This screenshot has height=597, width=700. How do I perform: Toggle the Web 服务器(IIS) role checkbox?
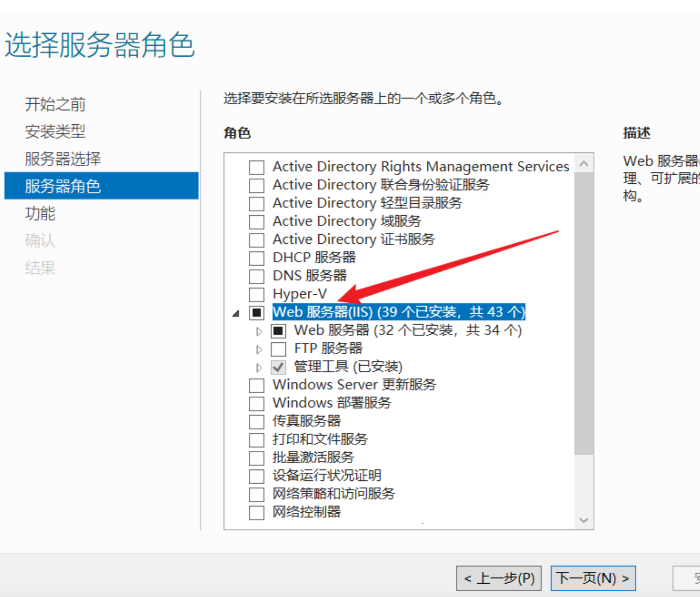(256, 313)
